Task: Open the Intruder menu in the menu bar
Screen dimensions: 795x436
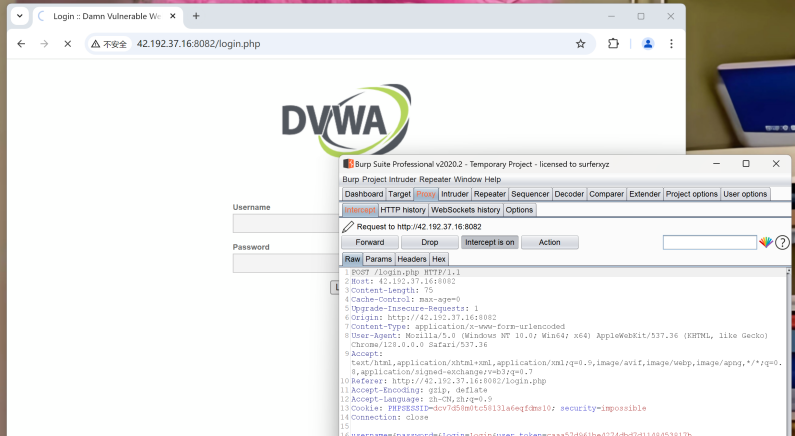Action: (x=403, y=179)
